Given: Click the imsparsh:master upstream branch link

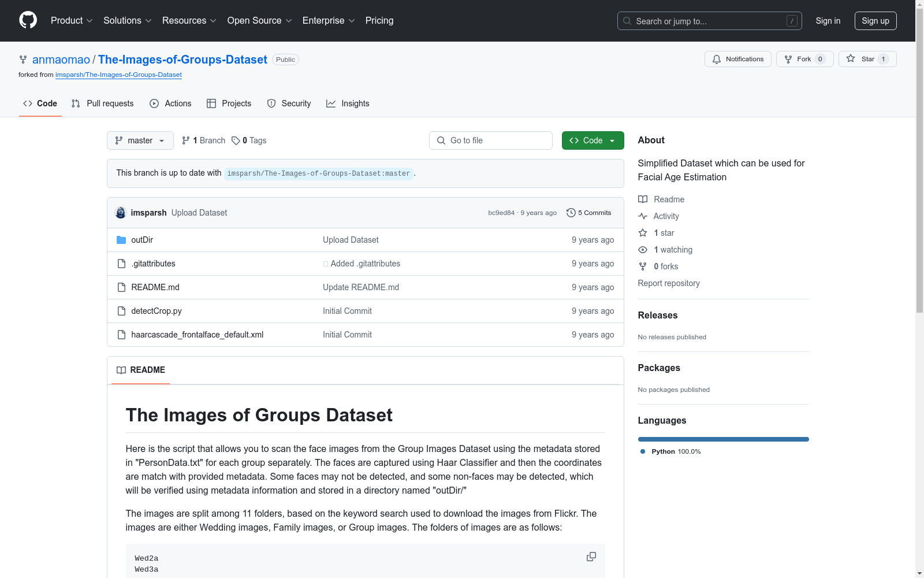Looking at the screenshot, I should (x=319, y=173).
